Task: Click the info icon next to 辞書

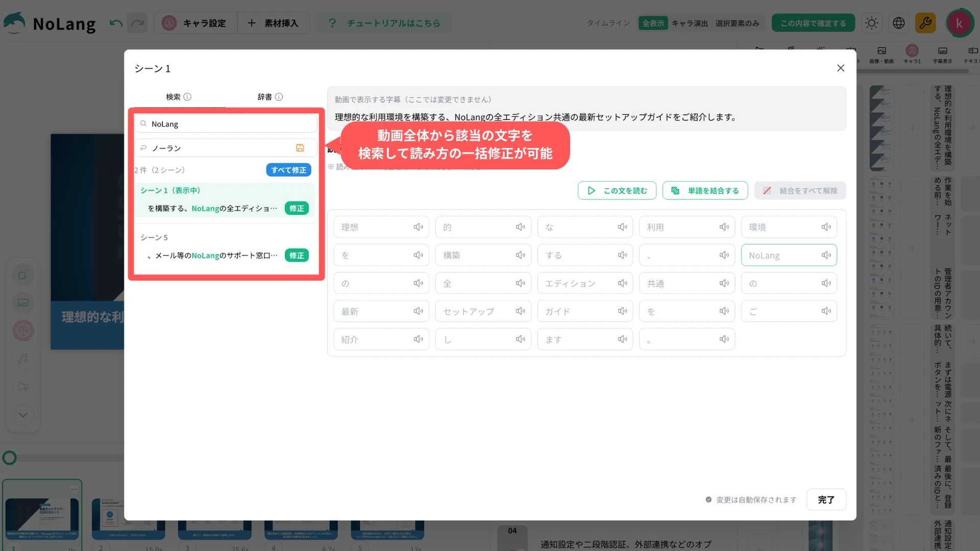Action: [x=279, y=97]
